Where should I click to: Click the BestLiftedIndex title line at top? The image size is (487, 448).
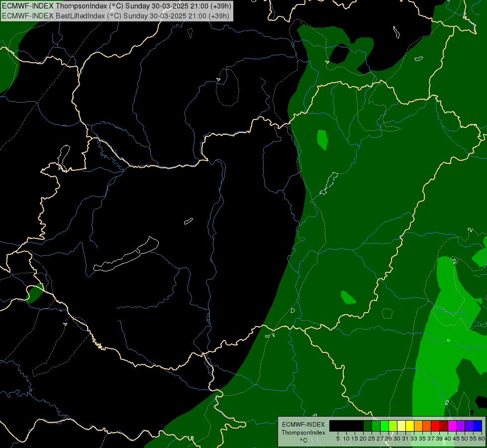[115, 16]
